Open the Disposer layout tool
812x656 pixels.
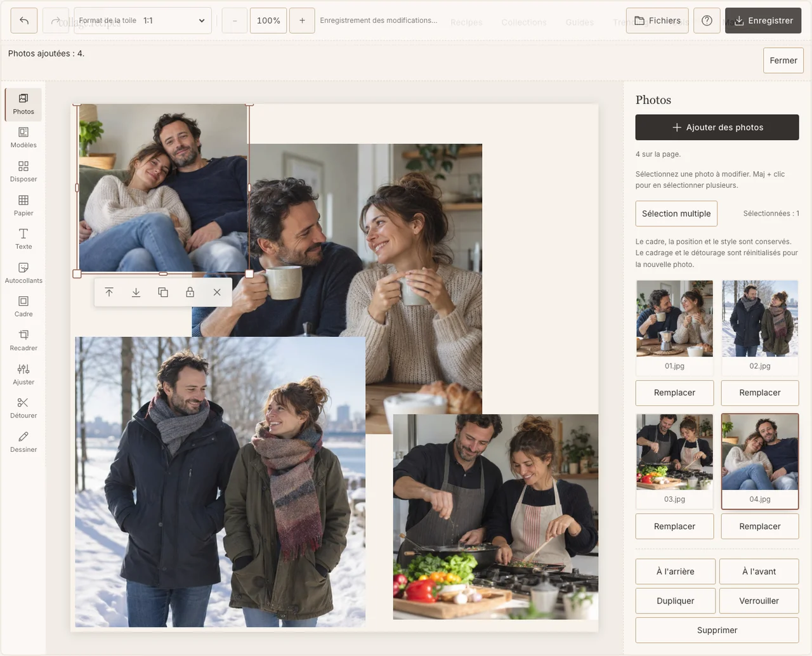click(23, 172)
